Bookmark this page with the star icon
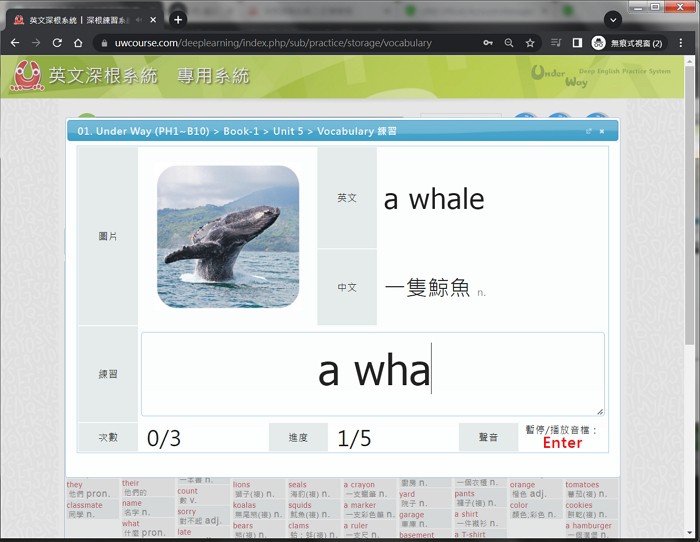Screen dimensions: 700x542 [530, 43]
